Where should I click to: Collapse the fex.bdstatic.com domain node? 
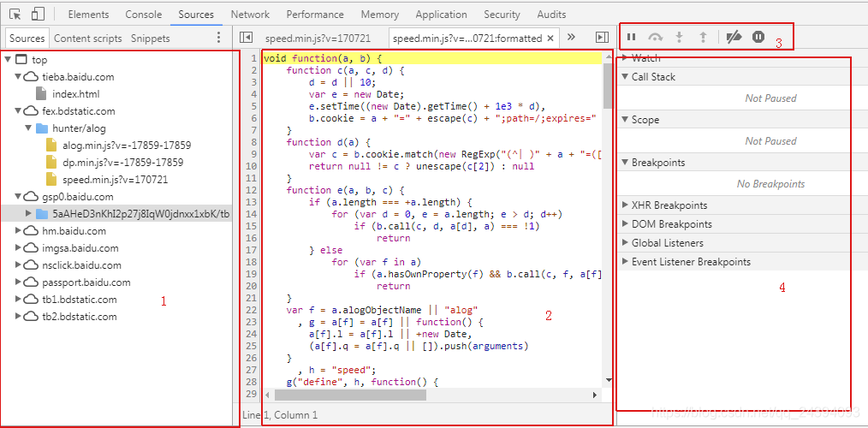coord(18,111)
